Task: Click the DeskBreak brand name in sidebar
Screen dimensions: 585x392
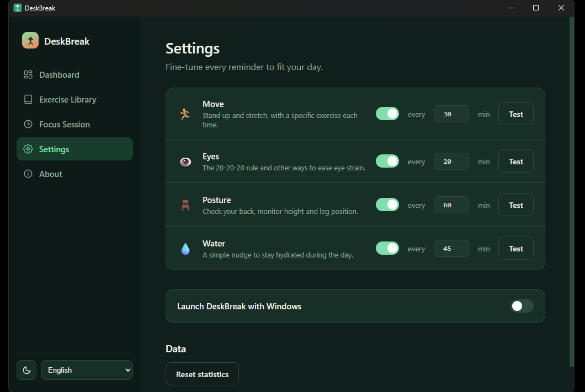Action: 67,41
